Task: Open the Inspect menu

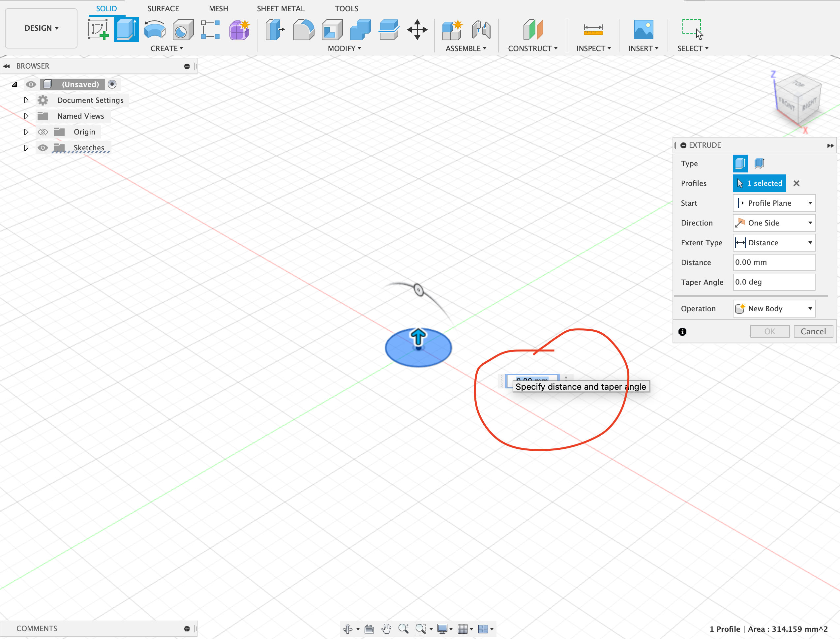Action: [x=594, y=48]
